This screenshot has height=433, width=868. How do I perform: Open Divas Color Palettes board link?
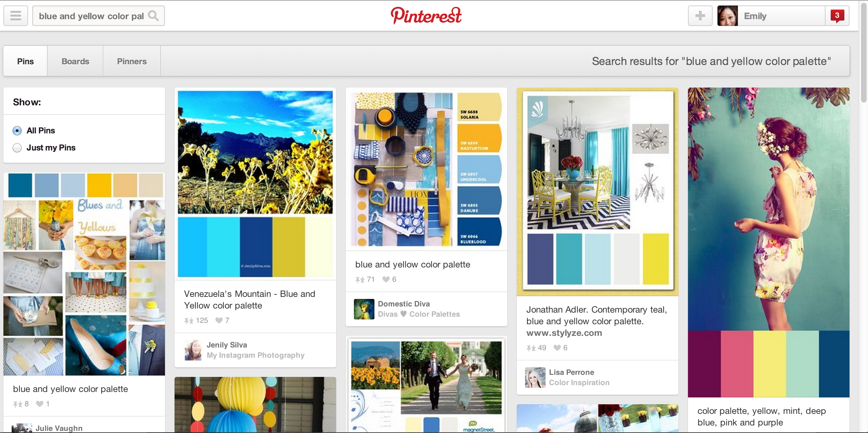click(419, 314)
